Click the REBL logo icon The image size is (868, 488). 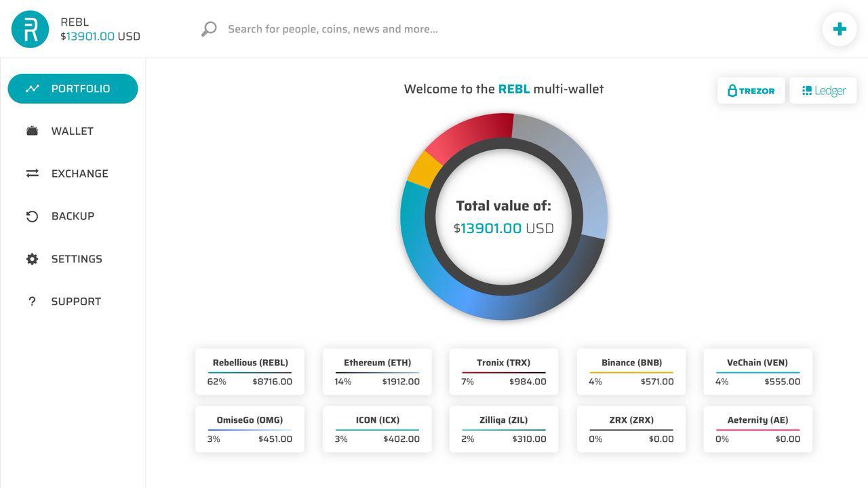tap(31, 29)
